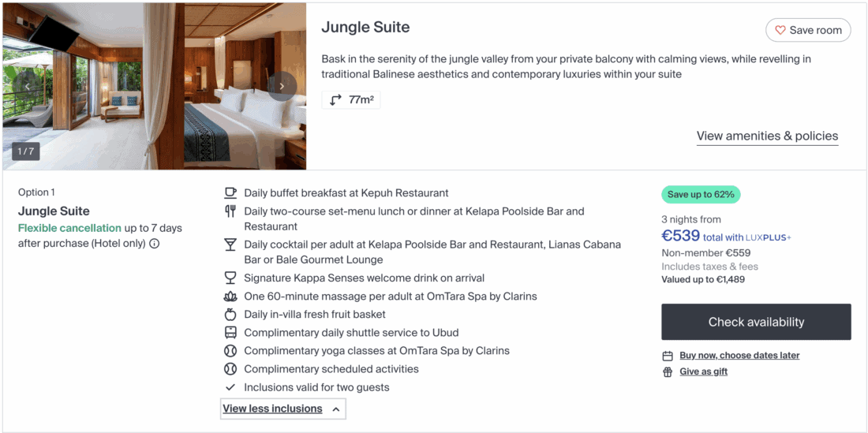Click the next image arrow on room photo
The width and height of the screenshot is (868, 433).
pos(282,87)
